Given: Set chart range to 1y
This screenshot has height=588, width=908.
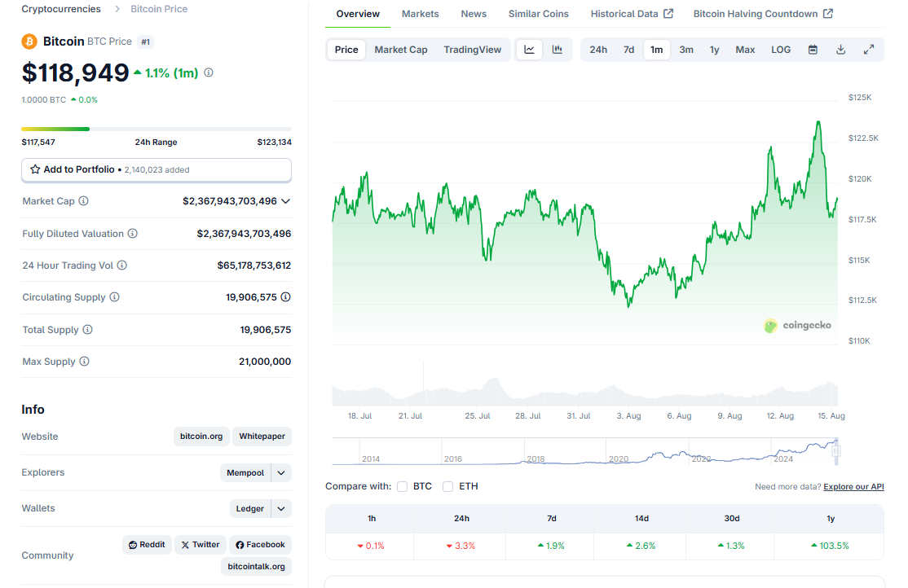Looking at the screenshot, I should [x=715, y=50].
